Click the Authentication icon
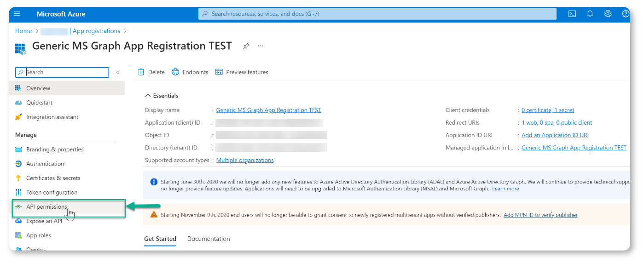The image size is (644, 264). pos(18,164)
